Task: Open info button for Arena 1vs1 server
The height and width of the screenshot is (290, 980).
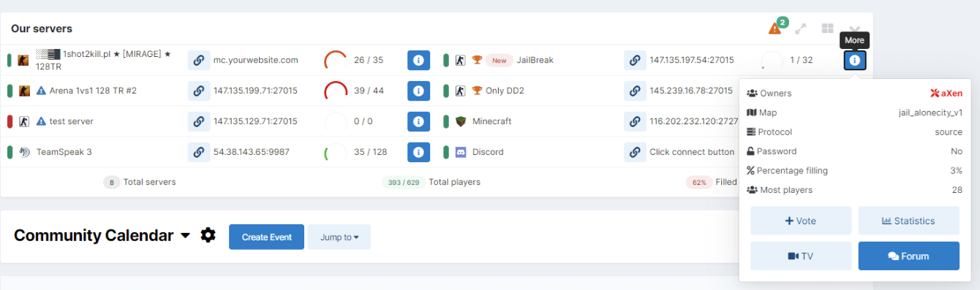Action: [418, 91]
